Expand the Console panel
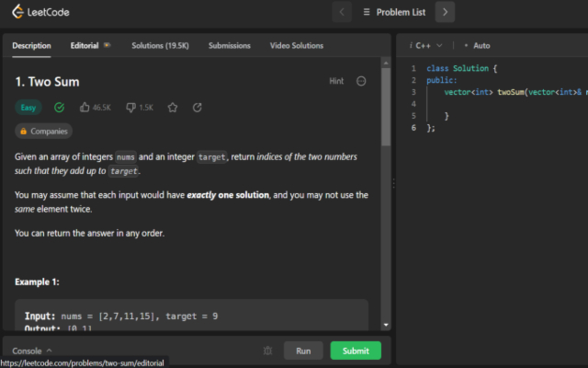The width and height of the screenshot is (588, 368). [32, 351]
